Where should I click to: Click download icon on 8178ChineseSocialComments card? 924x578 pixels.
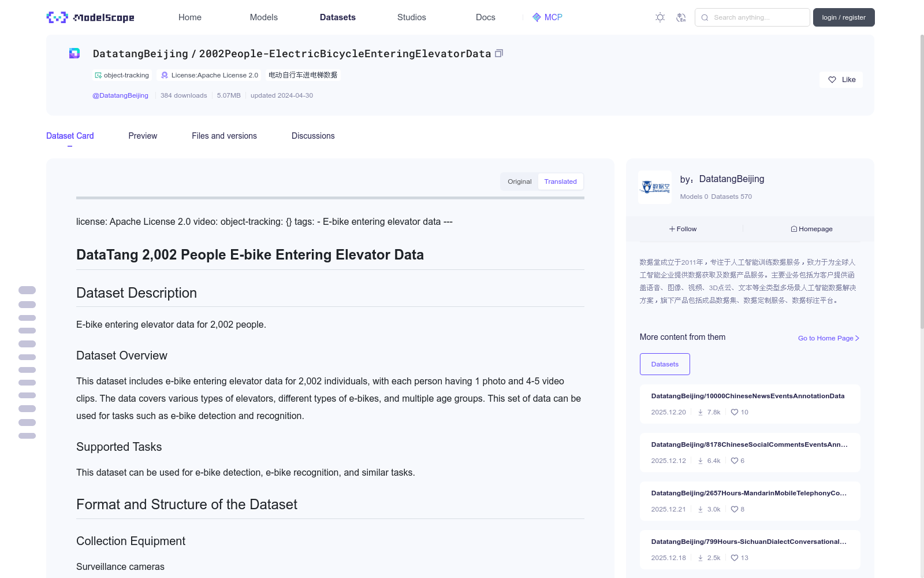701,461
